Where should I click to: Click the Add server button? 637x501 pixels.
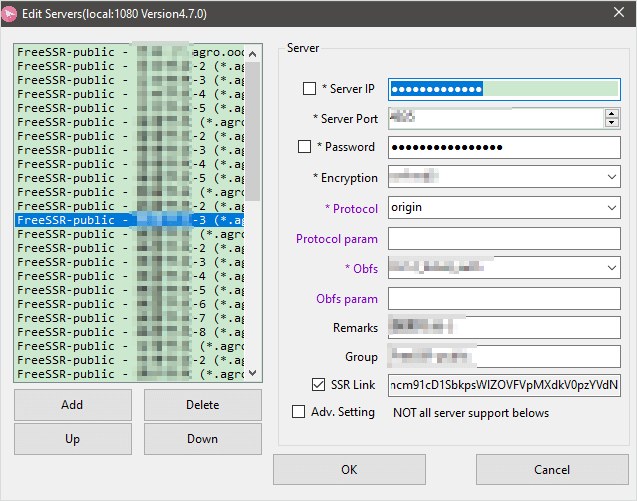72,405
